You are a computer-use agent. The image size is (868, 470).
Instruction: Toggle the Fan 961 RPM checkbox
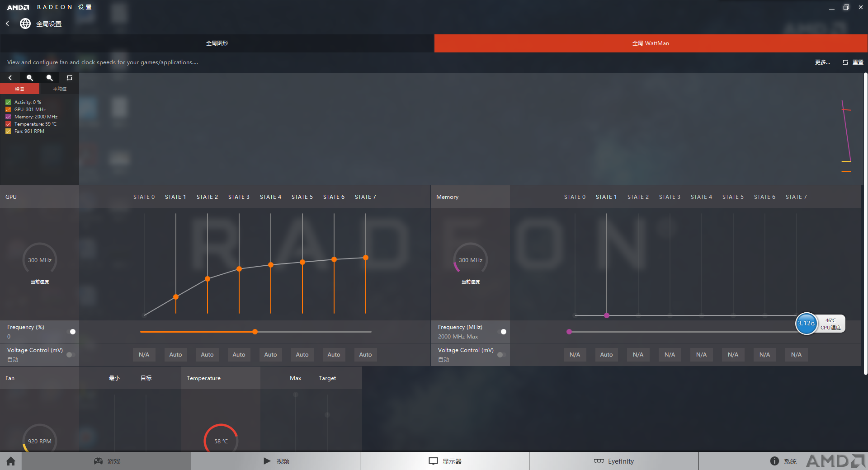pos(8,131)
